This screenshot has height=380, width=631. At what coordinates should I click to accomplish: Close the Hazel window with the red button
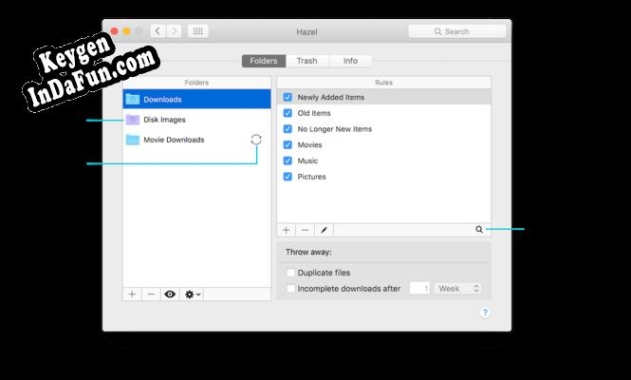[x=114, y=31]
